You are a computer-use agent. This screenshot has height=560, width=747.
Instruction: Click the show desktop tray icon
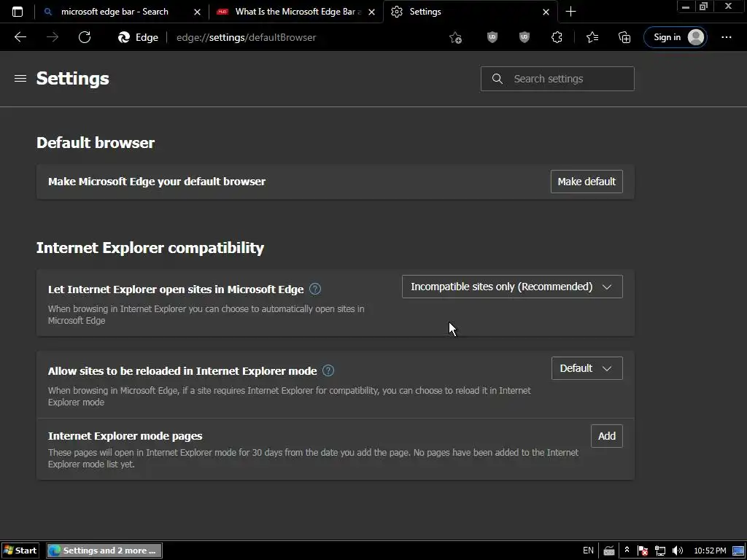pos(738,551)
